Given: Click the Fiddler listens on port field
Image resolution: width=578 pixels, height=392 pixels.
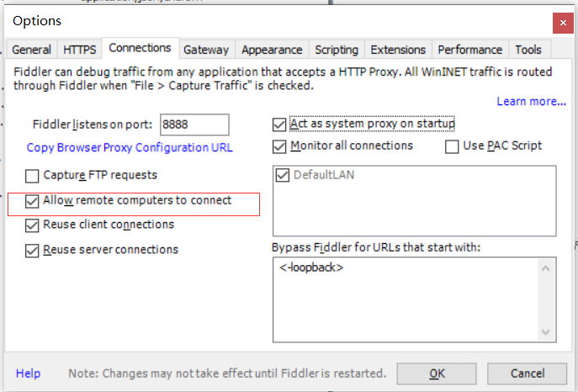Looking at the screenshot, I should click(x=194, y=124).
